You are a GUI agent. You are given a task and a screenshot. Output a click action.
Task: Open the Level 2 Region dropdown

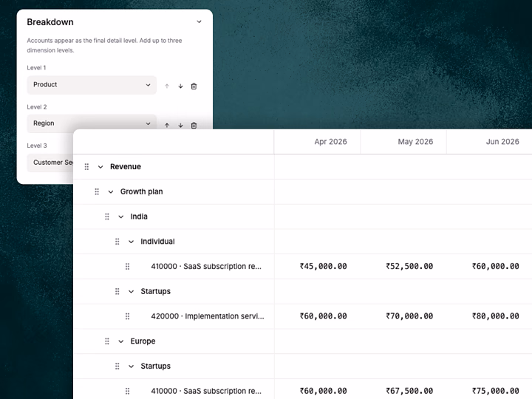[x=92, y=122]
